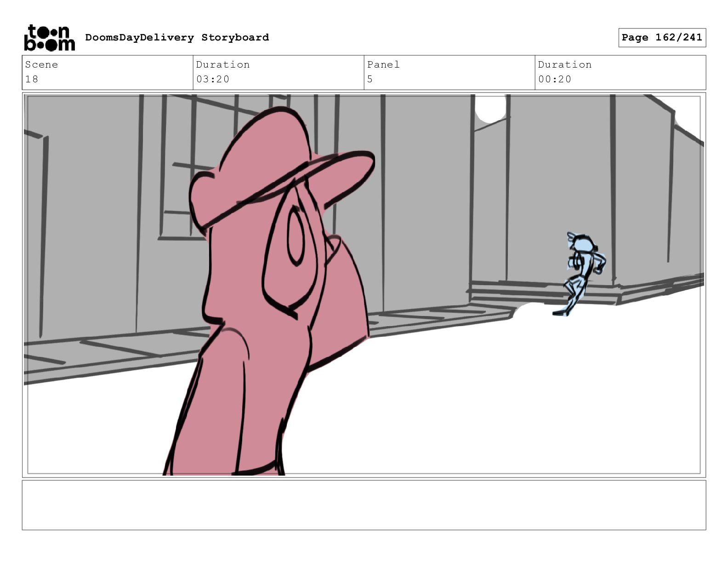Click the panel number '5'
This screenshot has height=563, width=728.
[370, 79]
